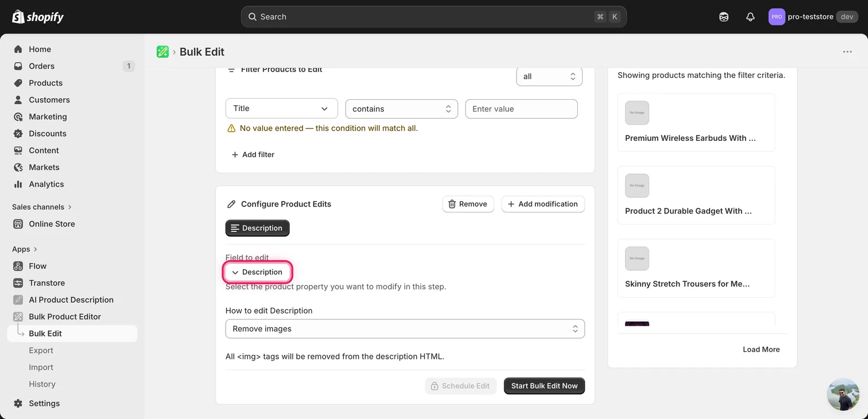Viewport: 868px width, 419px height.
Task: Click the Flow app icon
Action: tap(18, 266)
